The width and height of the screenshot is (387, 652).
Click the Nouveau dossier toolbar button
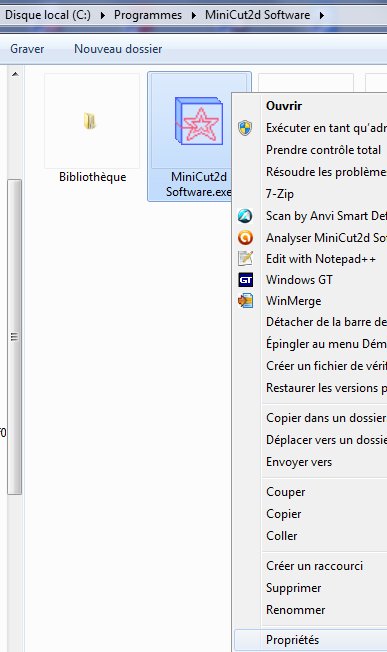coord(118,49)
